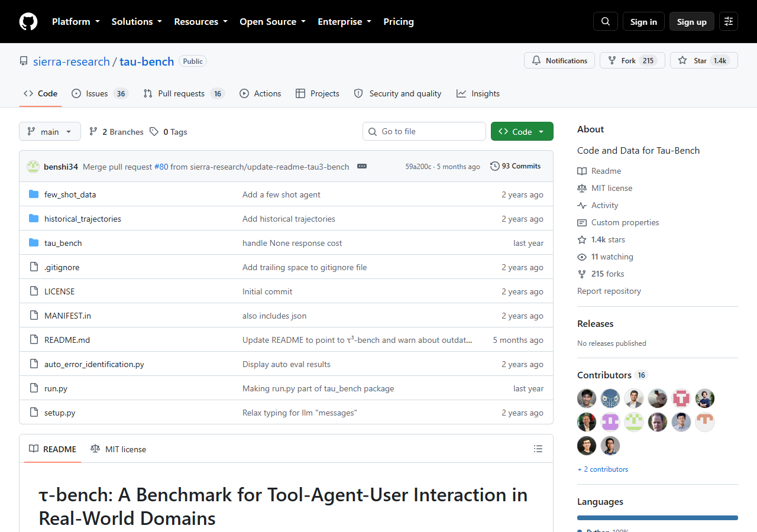The width and height of the screenshot is (757, 532).
Task: Select the README tab
Action: [x=53, y=449]
